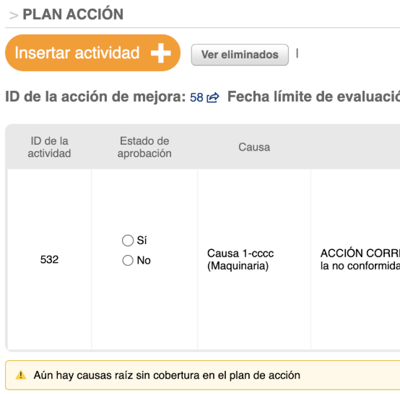Image resolution: width=400 pixels, height=394 pixels.
Task: Click the Insertar actividad button
Action: (93, 53)
